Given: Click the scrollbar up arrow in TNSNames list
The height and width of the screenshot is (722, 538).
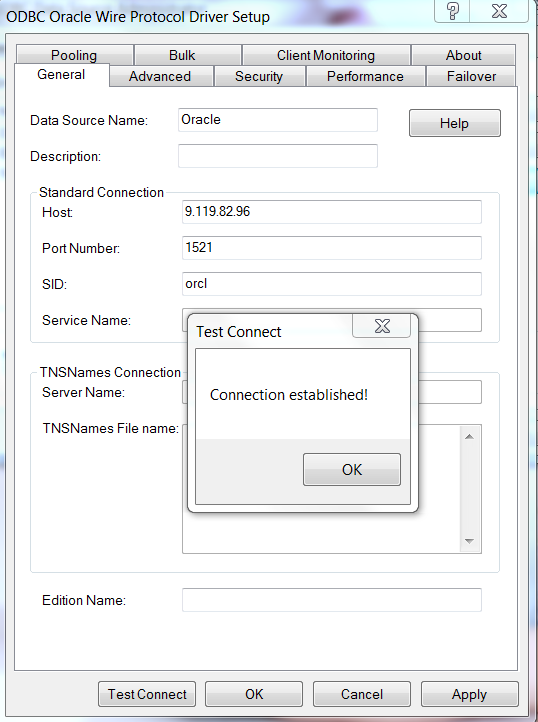Looking at the screenshot, I should coord(469,437).
